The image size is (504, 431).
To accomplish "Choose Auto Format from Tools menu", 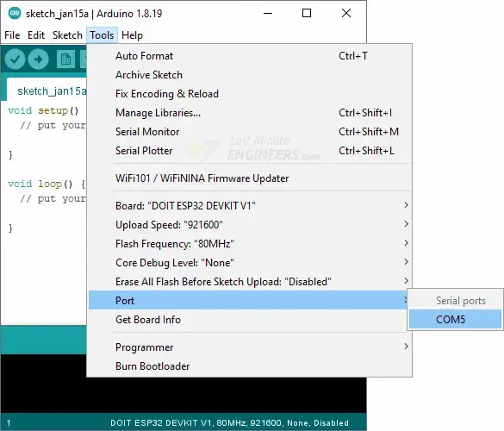I will click(250, 56).
